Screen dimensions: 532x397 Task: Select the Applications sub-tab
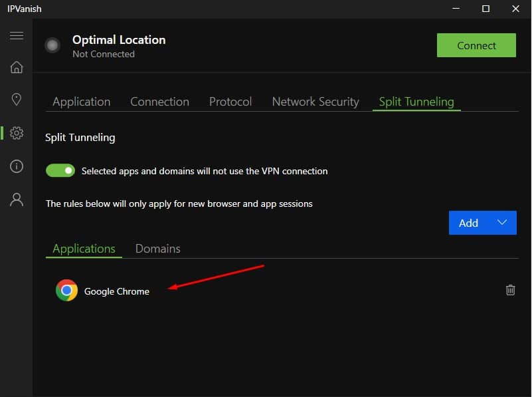pyautogui.click(x=84, y=249)
